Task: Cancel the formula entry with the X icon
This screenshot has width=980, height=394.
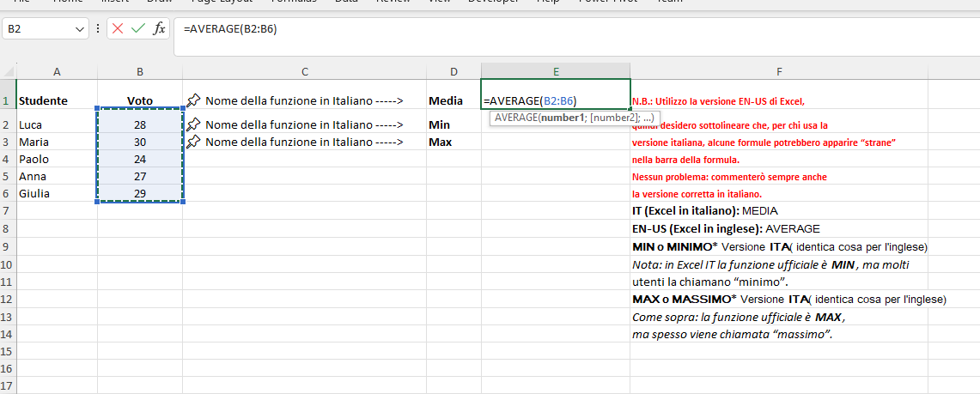Action: tap(119, 28)
